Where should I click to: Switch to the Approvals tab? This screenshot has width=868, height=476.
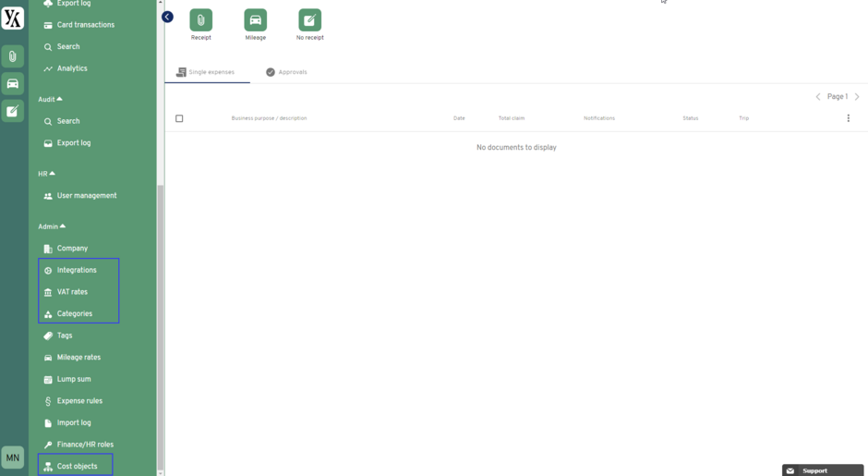point(286,72)
